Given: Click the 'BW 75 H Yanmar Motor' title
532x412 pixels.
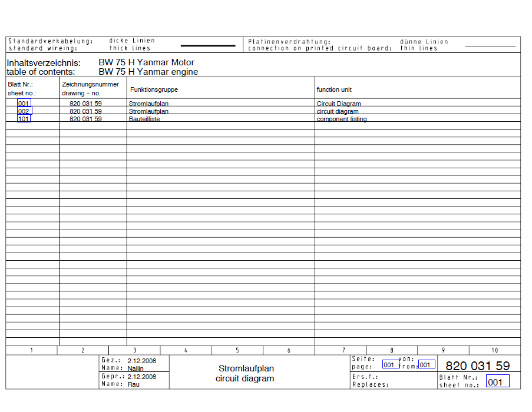Looking at the screenshot, I should [147, 62].
